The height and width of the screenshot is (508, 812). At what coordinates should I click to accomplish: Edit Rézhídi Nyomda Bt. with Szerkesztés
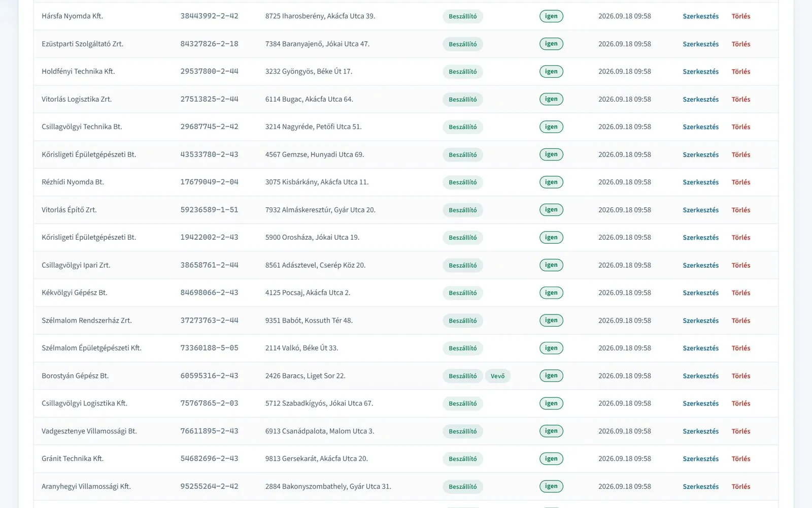point(700,182)
